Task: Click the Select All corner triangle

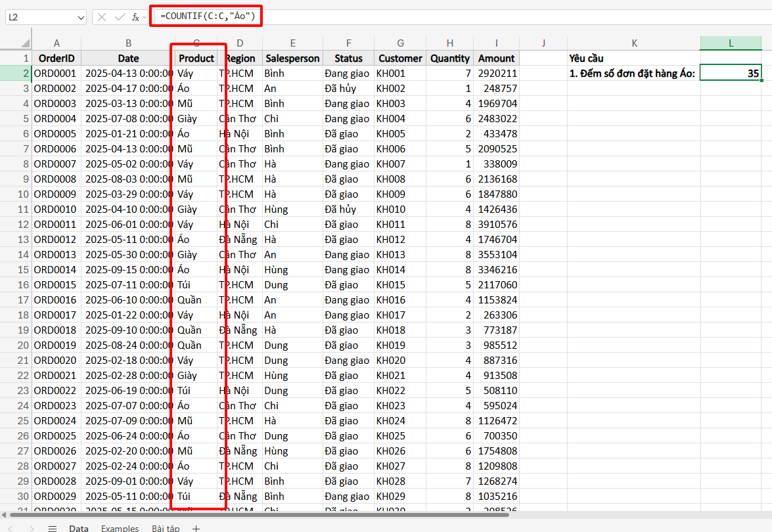Action: pyautogui.click(x=25, y=43)
